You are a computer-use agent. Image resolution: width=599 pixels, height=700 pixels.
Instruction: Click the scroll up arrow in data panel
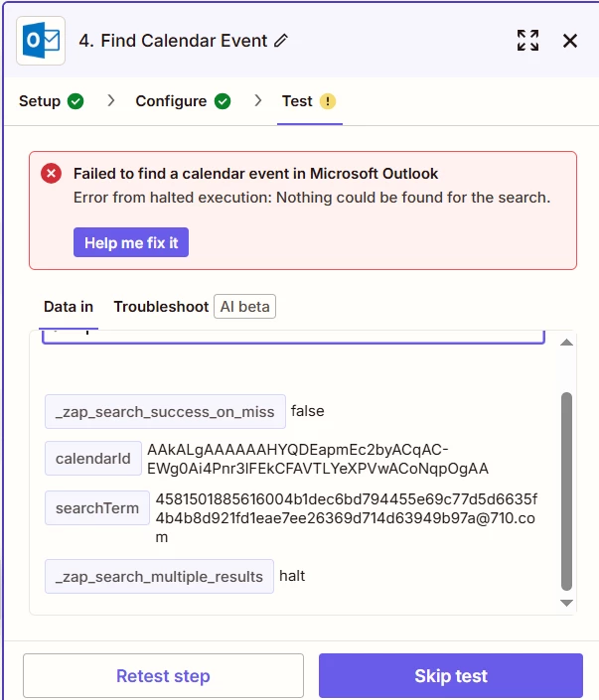pos(566,343)
